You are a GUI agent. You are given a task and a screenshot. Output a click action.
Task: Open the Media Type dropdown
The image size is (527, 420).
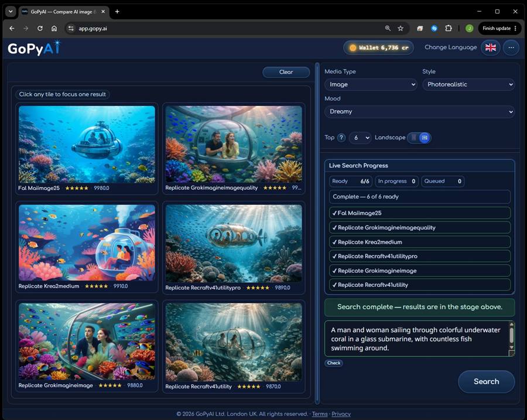371,84
